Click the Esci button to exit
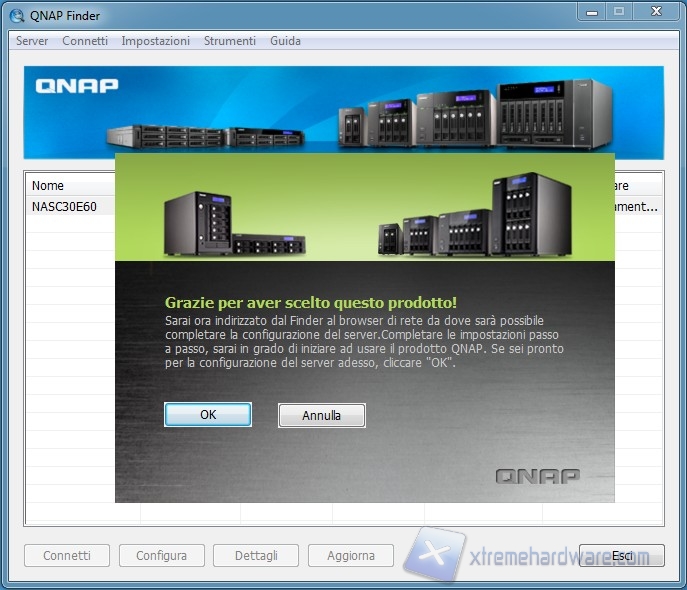Image resolution: width=687 pixels, height=590 pixels. [621, 556]
